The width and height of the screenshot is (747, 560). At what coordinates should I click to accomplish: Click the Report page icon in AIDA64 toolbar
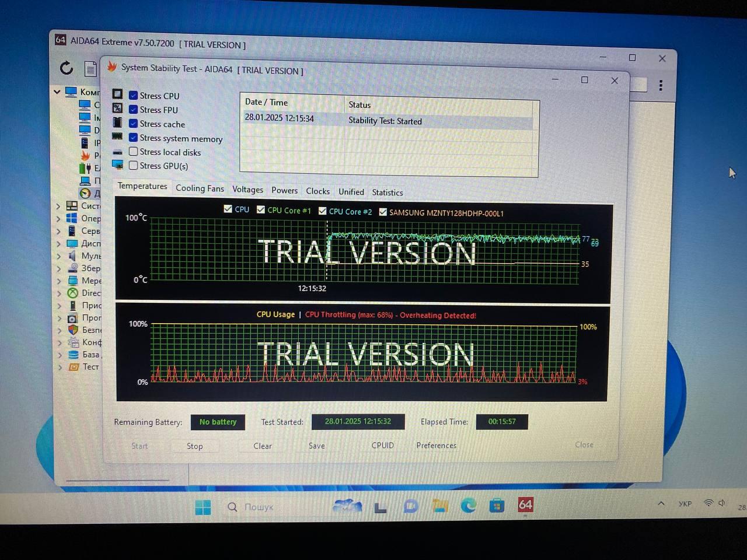[x=90, y=69]
